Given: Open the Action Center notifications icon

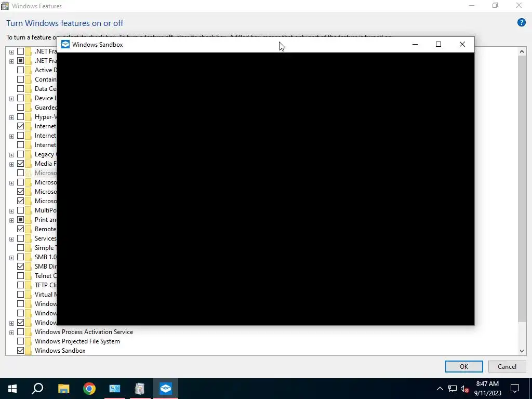Looking at the screenshot, I should 515,389.
